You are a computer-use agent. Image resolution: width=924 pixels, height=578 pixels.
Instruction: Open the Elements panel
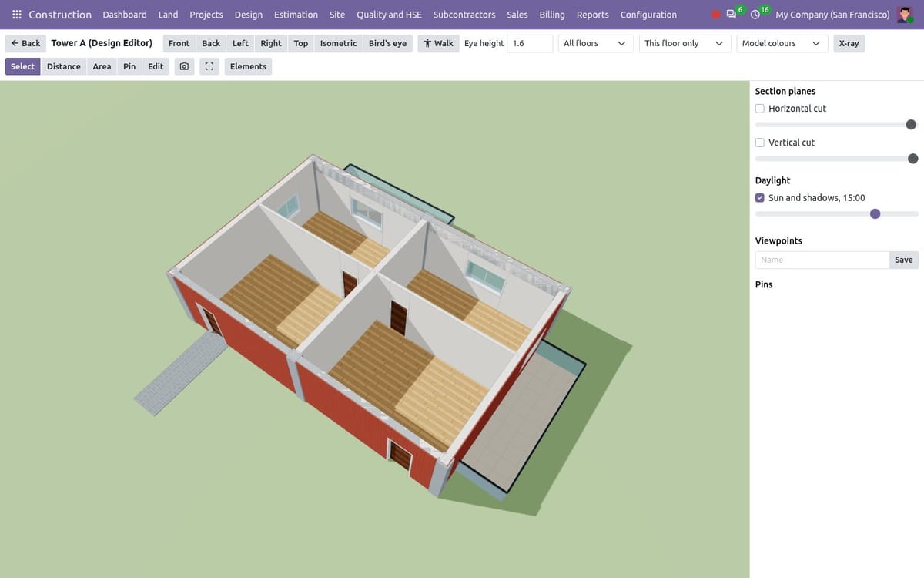click(x=248, y=66)
